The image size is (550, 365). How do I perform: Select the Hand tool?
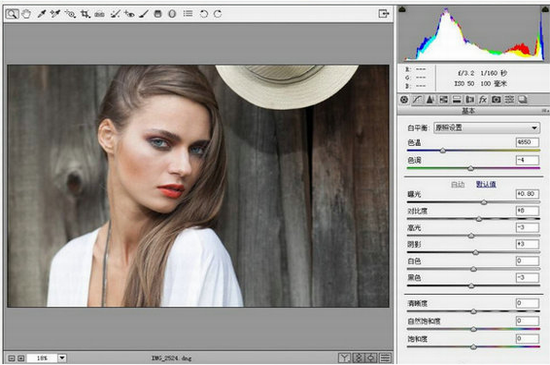(26, 14)
